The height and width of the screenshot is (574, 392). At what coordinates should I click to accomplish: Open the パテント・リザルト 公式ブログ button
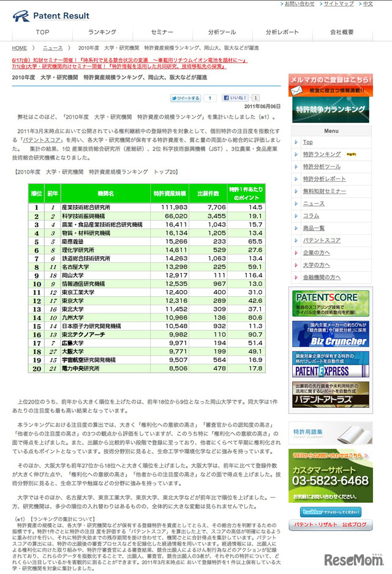pos(331,524)
